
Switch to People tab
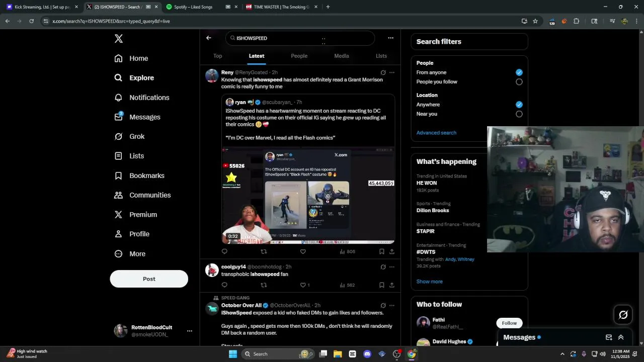tap(299, 56)
